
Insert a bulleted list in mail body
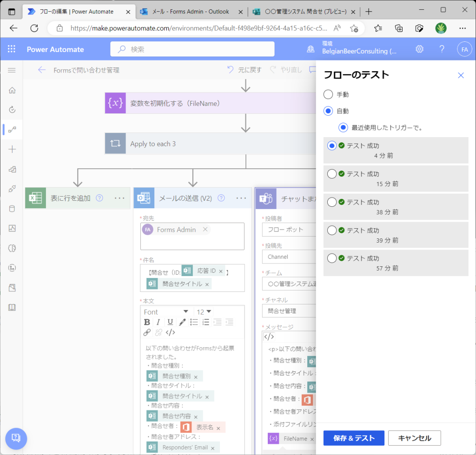[194, 322]
